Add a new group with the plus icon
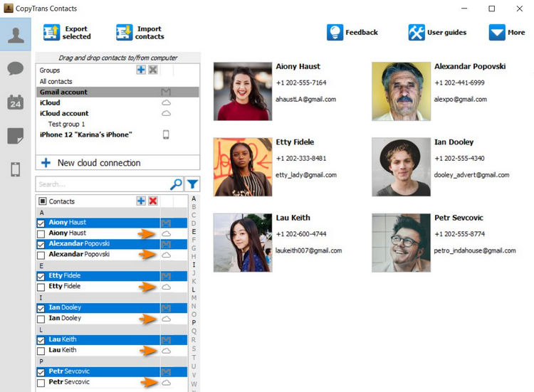The height and width of the screenshot is (392, 534). coord(141,70)
